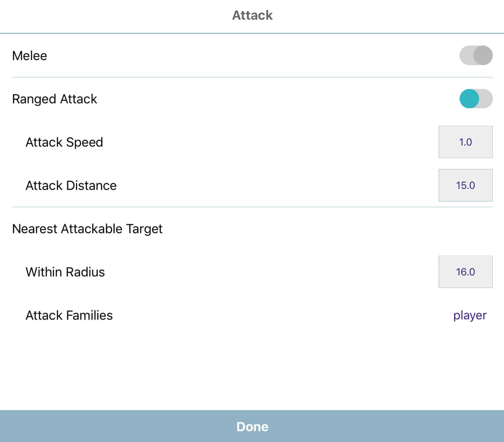Image resolution: width=504 pixels, height=442 pixels.
Task: Click the Attack Families label
Action: pos(69,315)
